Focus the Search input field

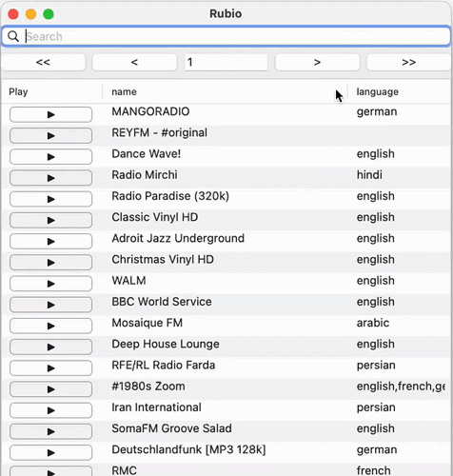tap(226, 36)
